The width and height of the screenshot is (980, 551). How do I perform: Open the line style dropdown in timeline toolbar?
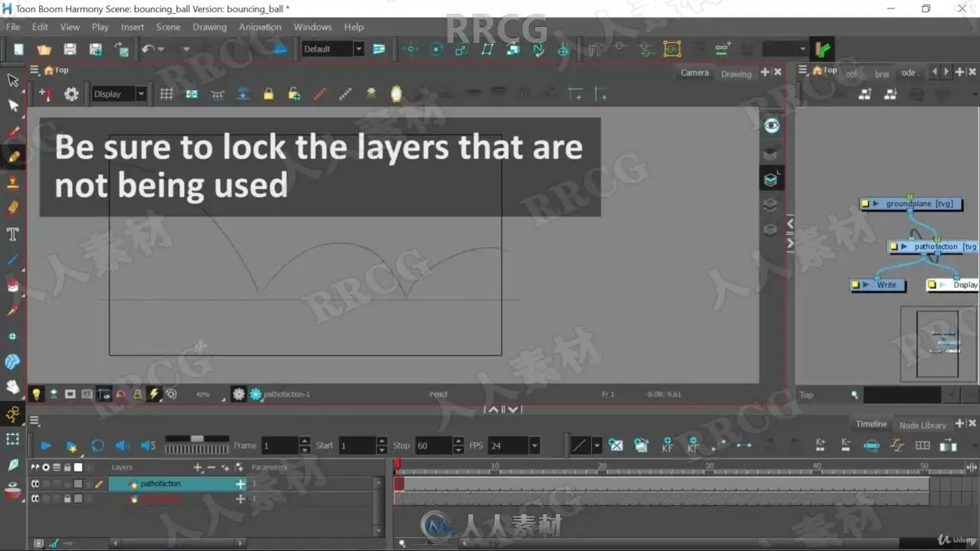tap(596, 445)
